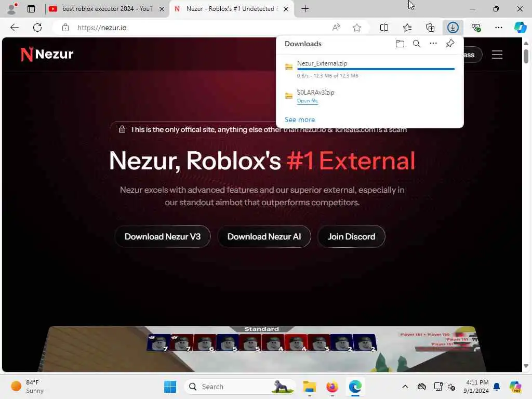Pin the Downloads panel
532x399 pixels.
pyautogui.click(x=450, y=44)
